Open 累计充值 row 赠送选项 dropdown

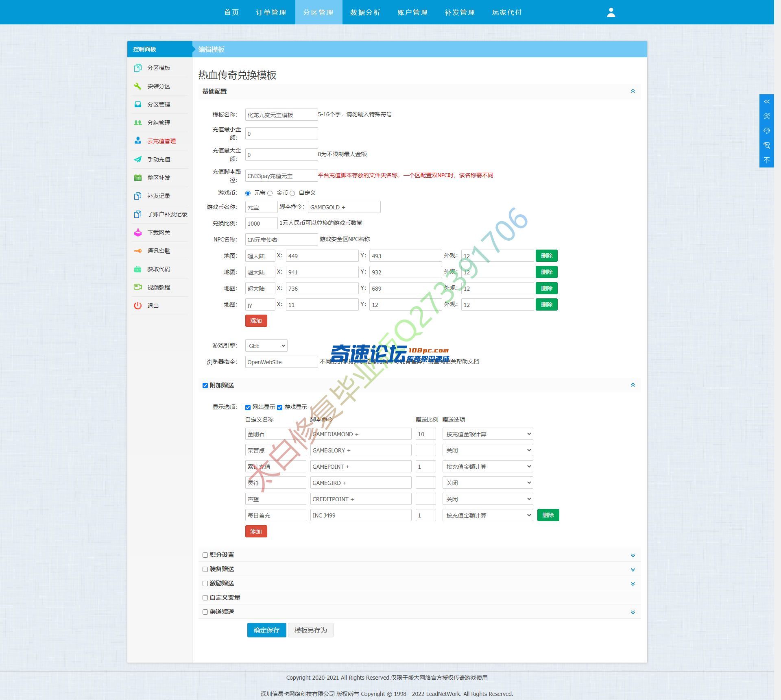[488, 466]
